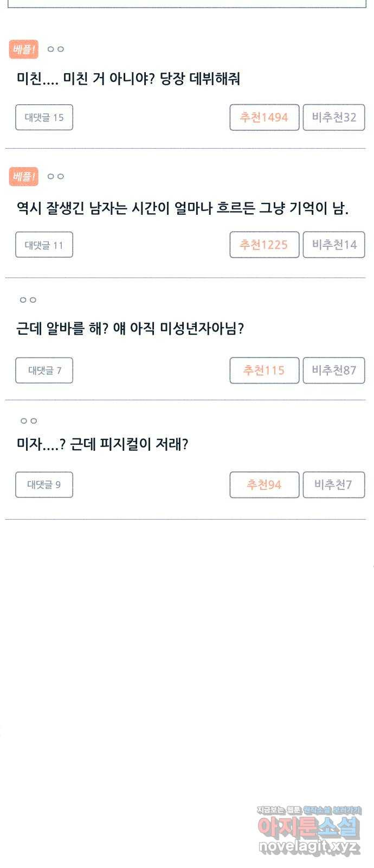
Task: Click the ㅇㅇ username on the 미성년자아님 comment
Action: point(28,300)
